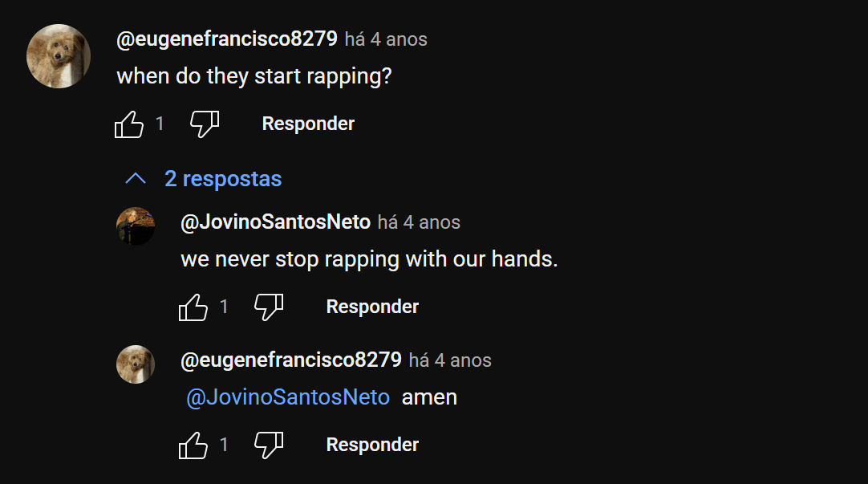
Task: Dislike the "amen" reply
Action: (x=268, y=445)
